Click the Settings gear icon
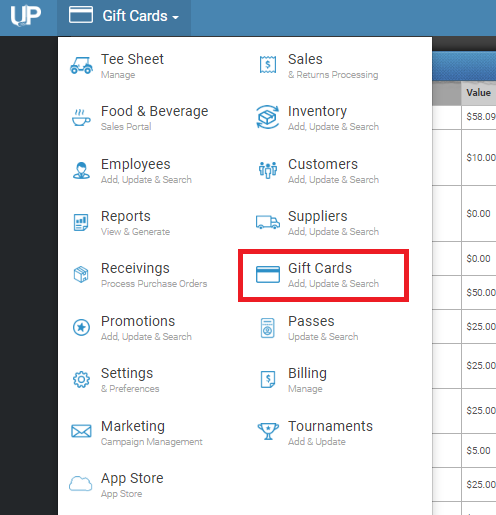The image size is (496, 515). tap(81, 379)
